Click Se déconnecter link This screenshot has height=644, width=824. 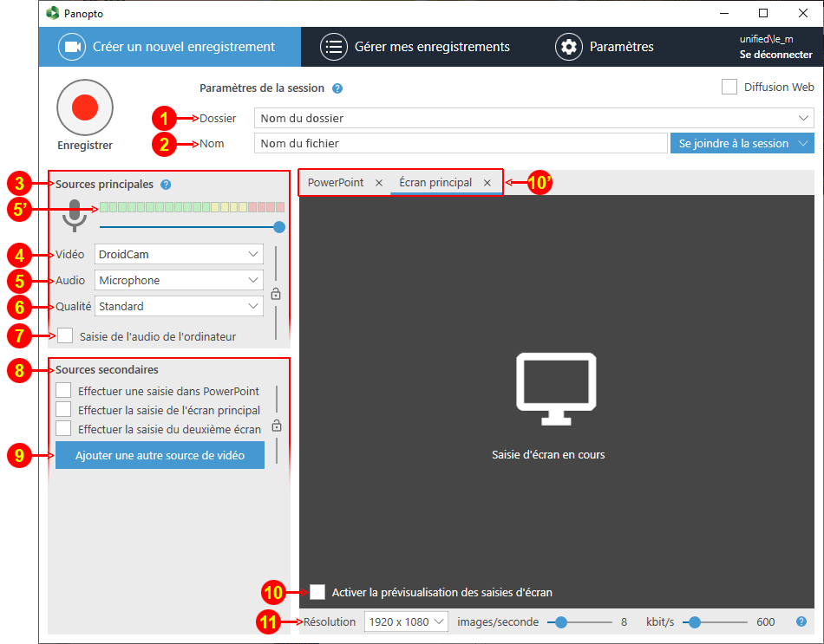click(775, 55)
